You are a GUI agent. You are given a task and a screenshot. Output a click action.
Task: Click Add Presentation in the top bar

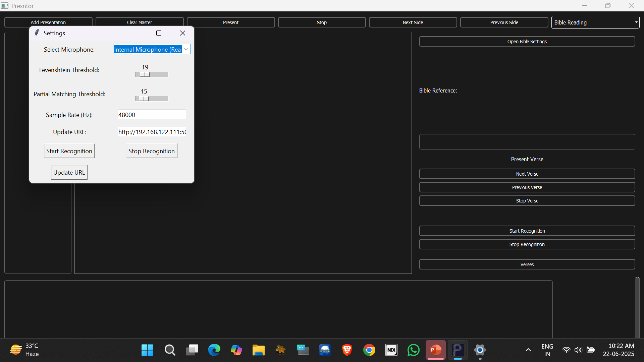point(48,22)
